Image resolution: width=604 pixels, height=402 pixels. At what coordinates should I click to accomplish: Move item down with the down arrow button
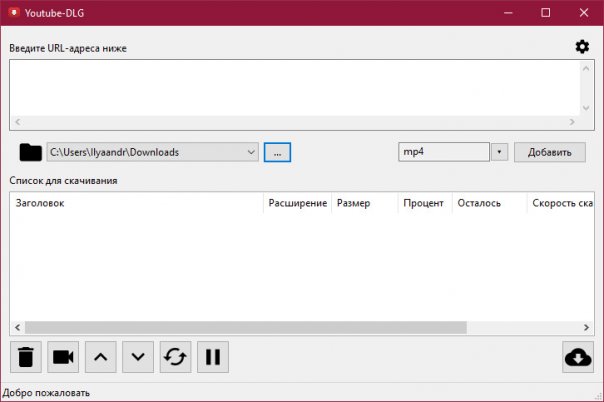click(x=138, y=357)
